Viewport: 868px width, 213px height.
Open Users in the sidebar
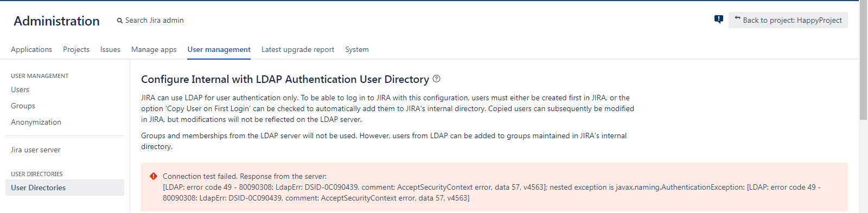coord(20,89)
